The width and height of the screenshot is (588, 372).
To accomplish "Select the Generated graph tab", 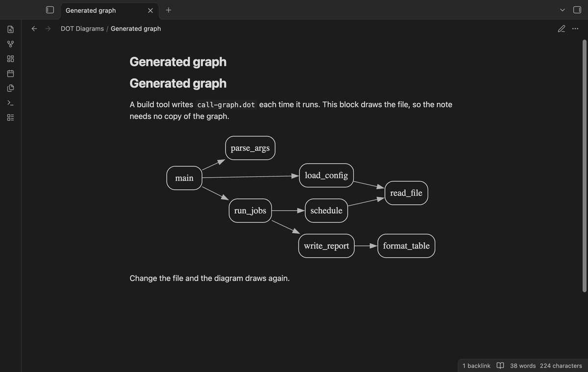I will tap(109, 10).
